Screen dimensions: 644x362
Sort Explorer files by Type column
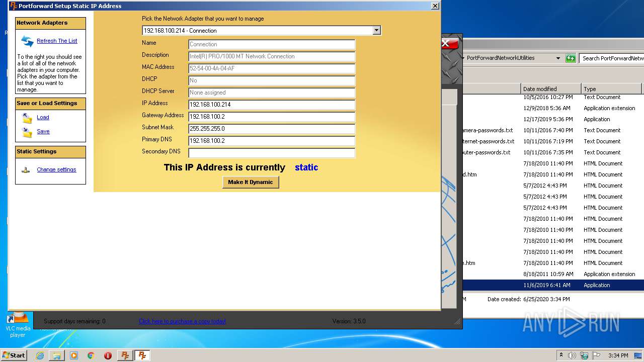tap(611, 89)
